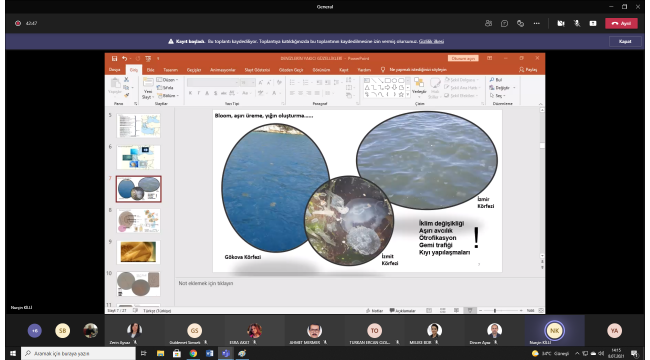Open the privacy policy link in banner

(x=431, y=41)
